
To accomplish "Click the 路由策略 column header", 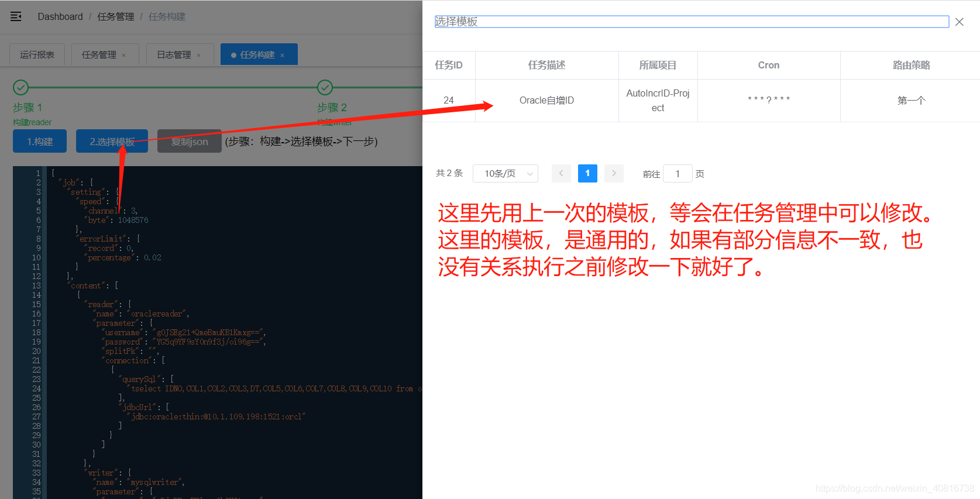I will point(911,65).
